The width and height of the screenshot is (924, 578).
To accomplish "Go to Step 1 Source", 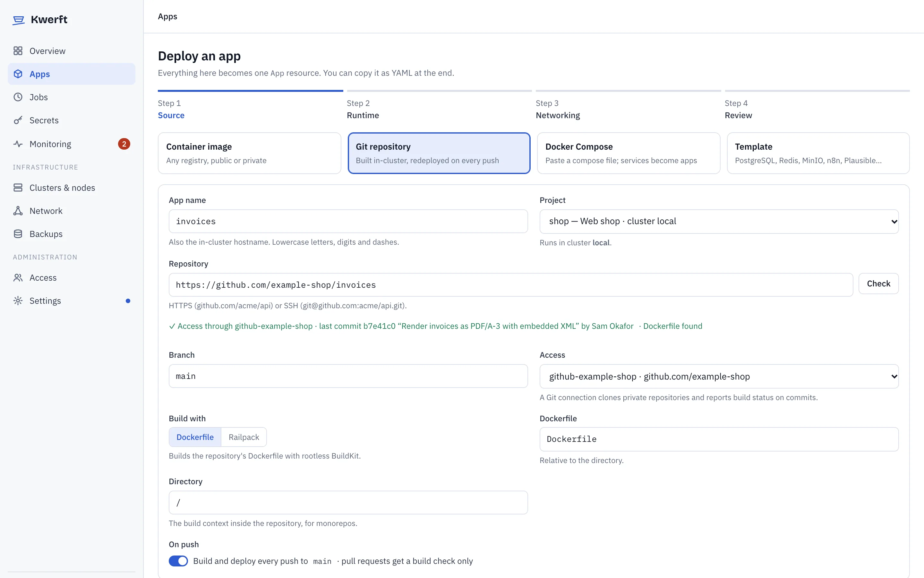I will click(x=251, y=105).
